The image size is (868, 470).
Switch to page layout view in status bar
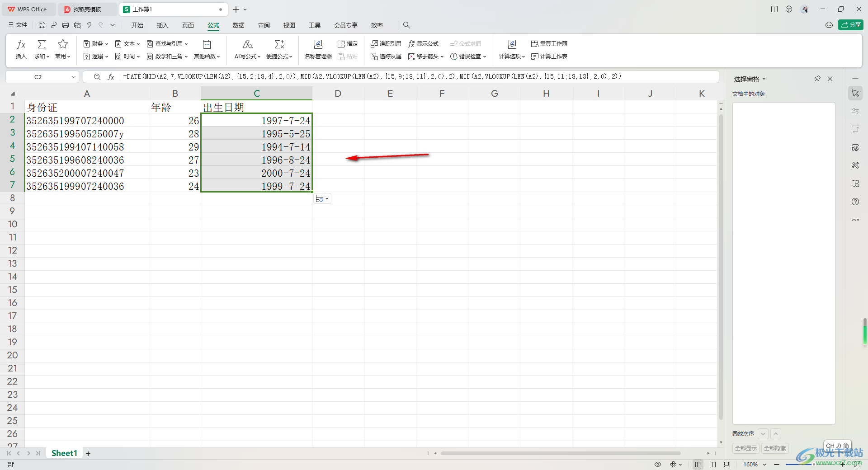point(713,465)
